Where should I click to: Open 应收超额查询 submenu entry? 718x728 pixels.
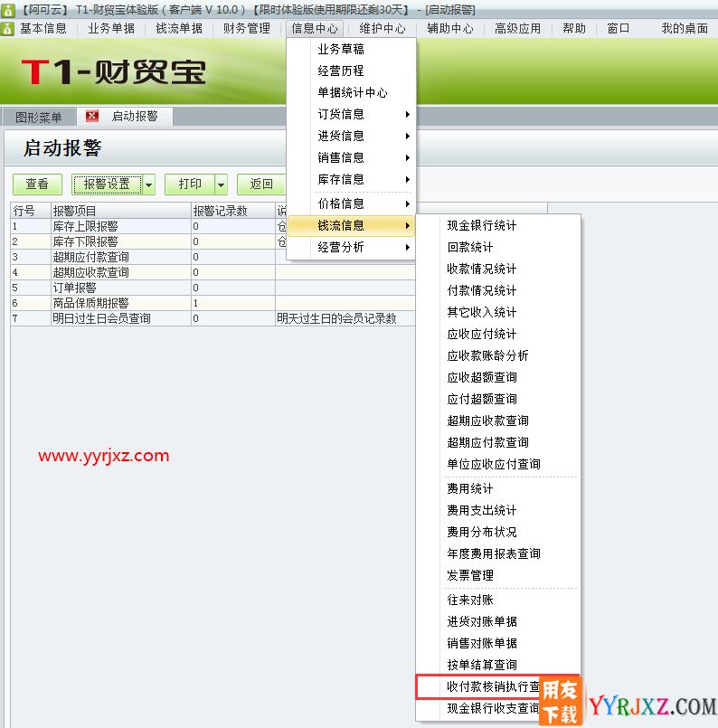[x=498, y=377]
